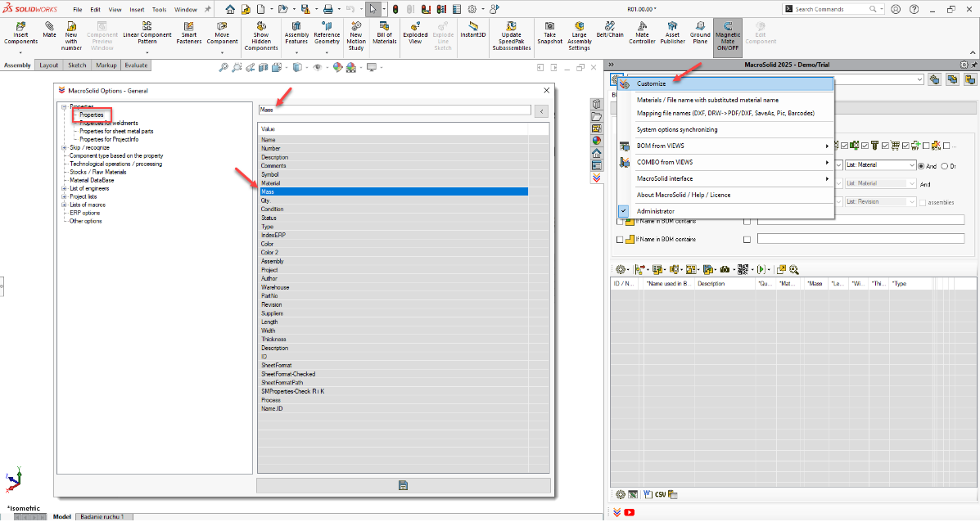
Task: Pin the MacroSolid task pane
Action: coord(973,65)
